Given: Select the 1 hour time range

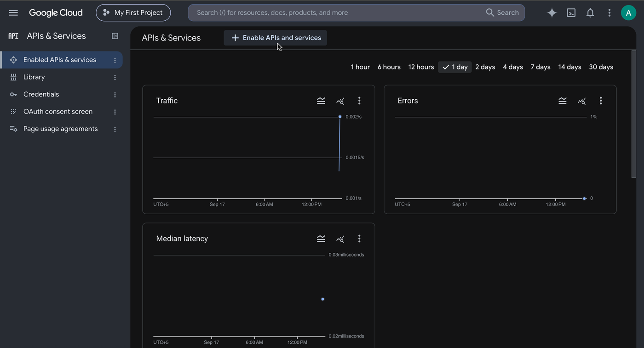Looking at the screenshot, I should click(360, 67).
